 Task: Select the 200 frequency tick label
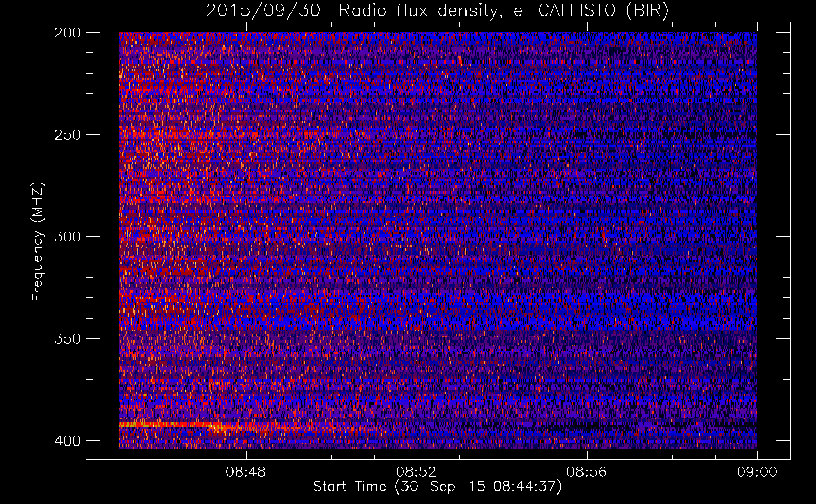(x=67, y=33)
